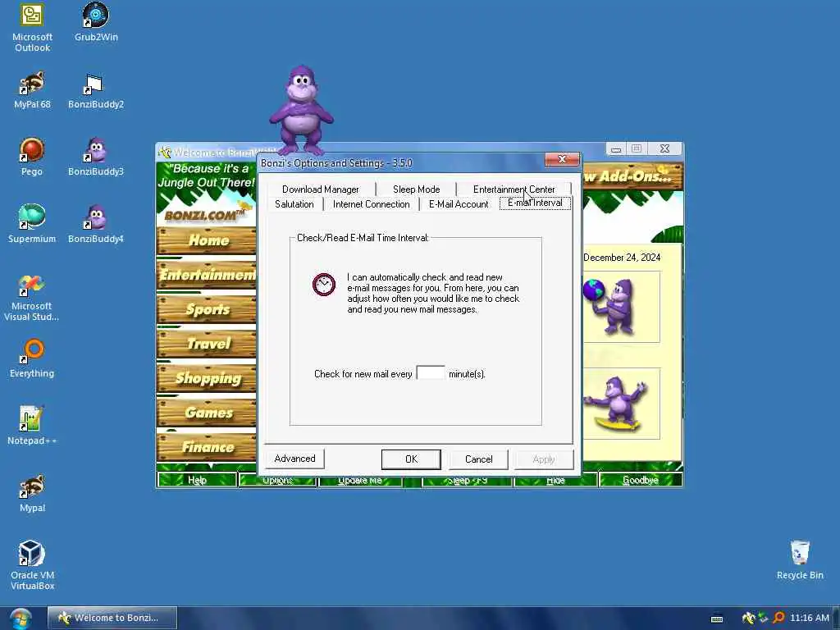The height and width of the screenshot is (630, 840).
Task: Open Home in Bonzi sidebar
Action: [207, 240]
